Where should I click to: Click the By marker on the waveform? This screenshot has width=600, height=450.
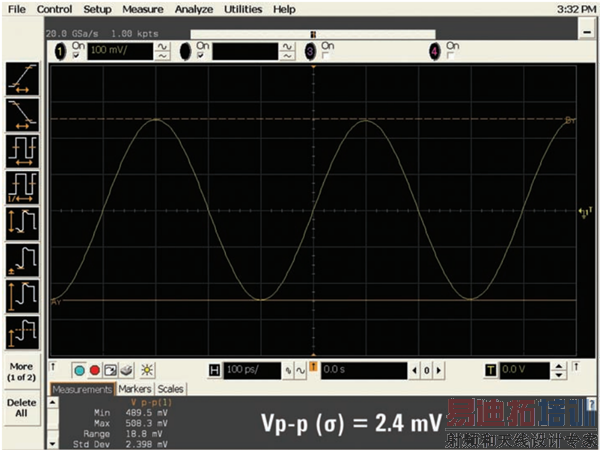pos(570,121)
